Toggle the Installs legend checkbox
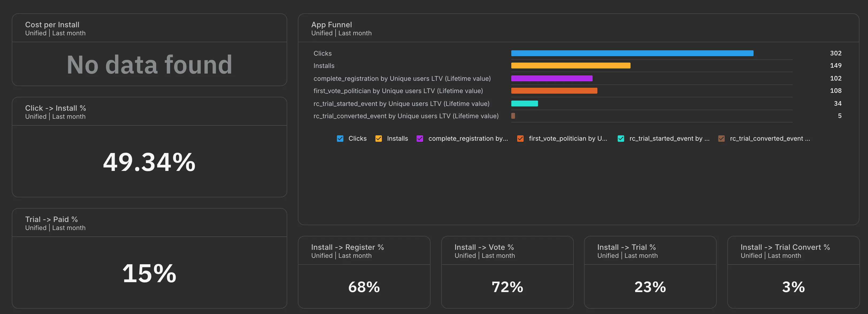Image resolution: width=868 pixels, height=314 pixels. coord(378,139)
